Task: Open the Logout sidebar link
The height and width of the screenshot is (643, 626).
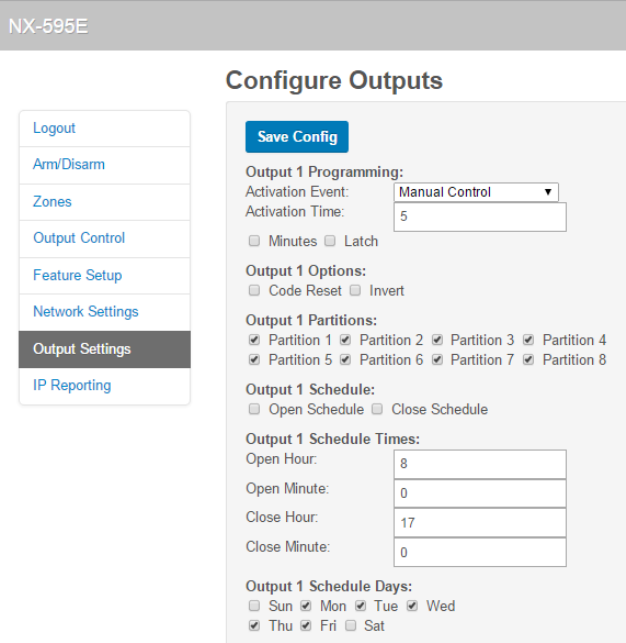Action: 54,128
